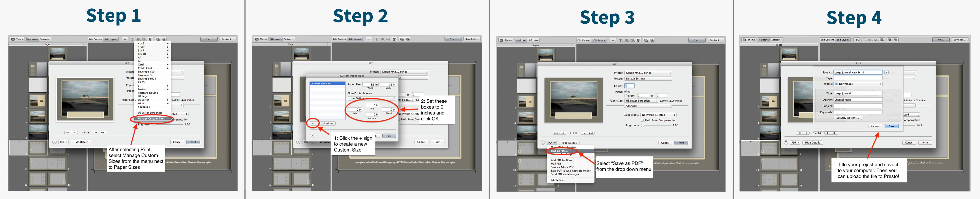This screenshot has height=199, width=980.
Task: Switch to Edit Content mode in Step 3
Action: (584, 40)
